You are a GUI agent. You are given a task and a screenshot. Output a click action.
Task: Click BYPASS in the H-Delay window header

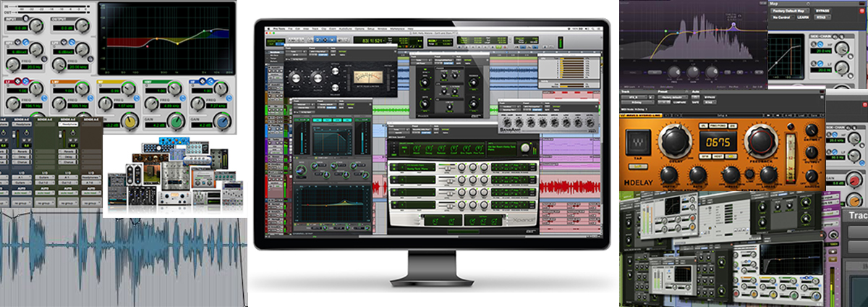point(710,97)
